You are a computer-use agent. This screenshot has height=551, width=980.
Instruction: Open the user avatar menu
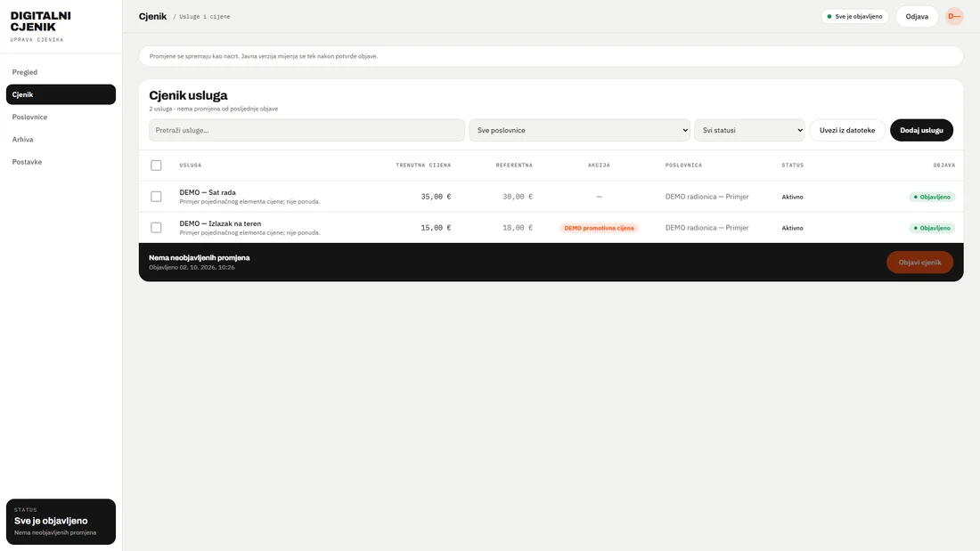coord(954,16)
